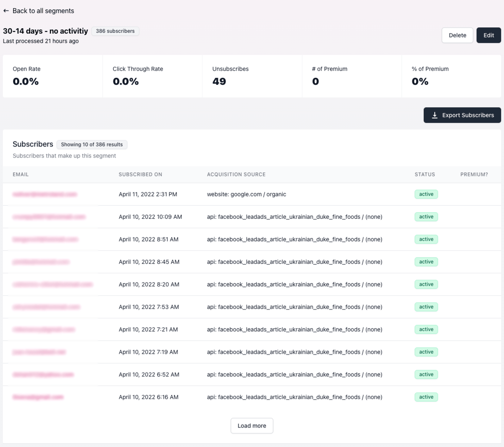Select the ACQUISITION SOURCE column header

[x=236, y=174]
